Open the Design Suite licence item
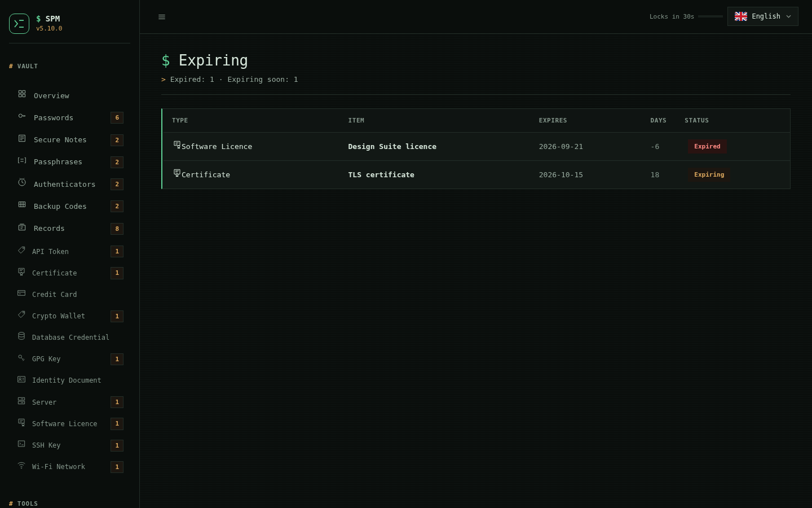Viewport: 812px width, 508px height. pos(392,147)
